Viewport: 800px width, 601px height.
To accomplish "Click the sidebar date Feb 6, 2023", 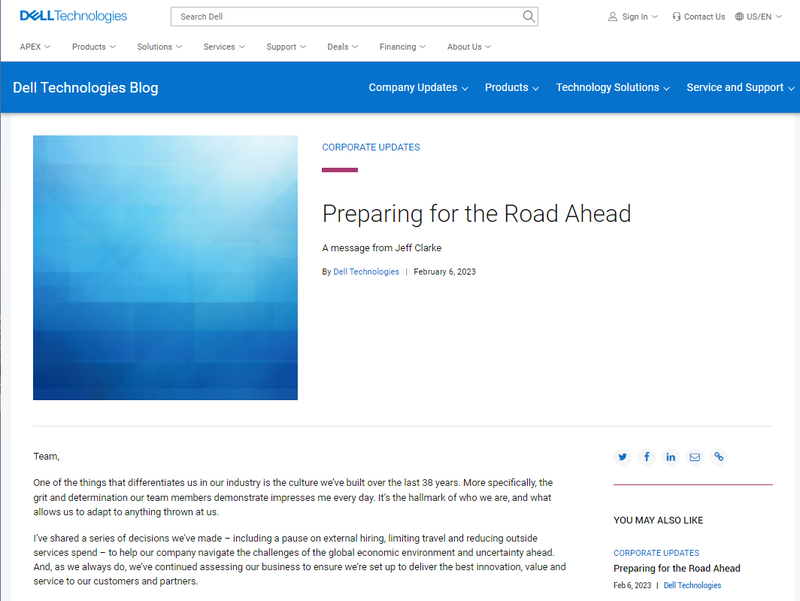I will (632, 585).
